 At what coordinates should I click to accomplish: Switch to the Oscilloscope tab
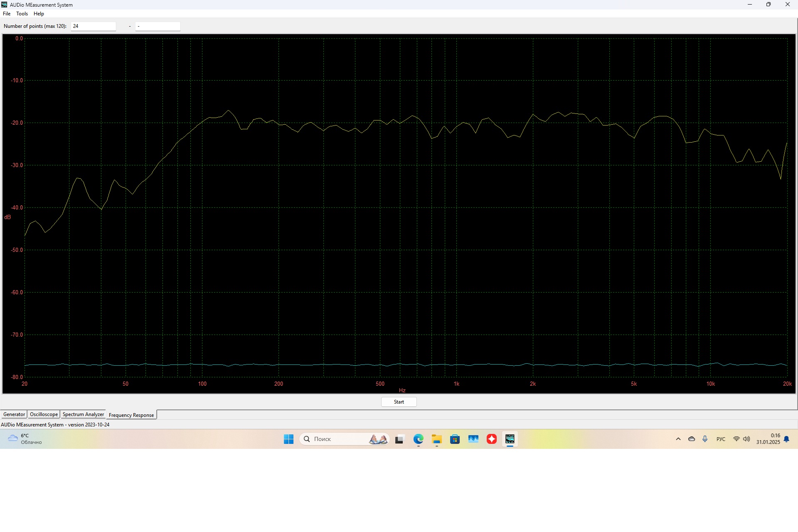click(44, 414)
